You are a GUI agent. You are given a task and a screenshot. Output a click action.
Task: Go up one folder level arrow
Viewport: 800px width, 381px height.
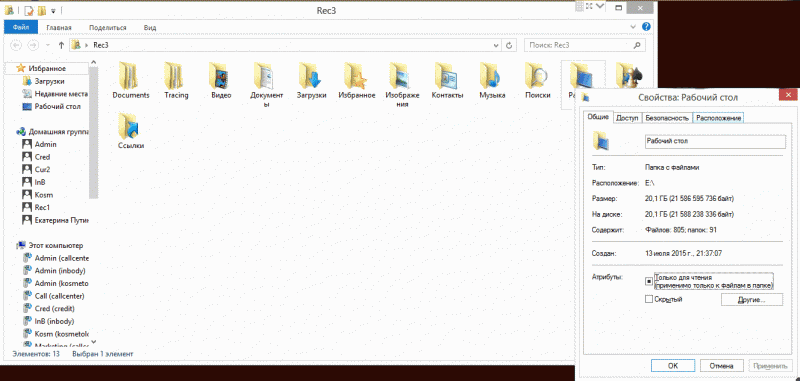point(61,45)
